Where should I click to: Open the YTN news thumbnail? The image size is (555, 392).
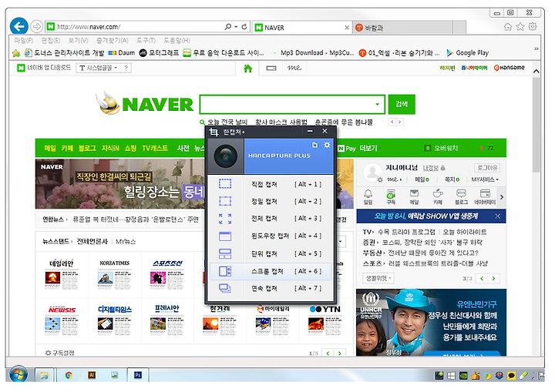pyautogui.click(x=325, y=320)
